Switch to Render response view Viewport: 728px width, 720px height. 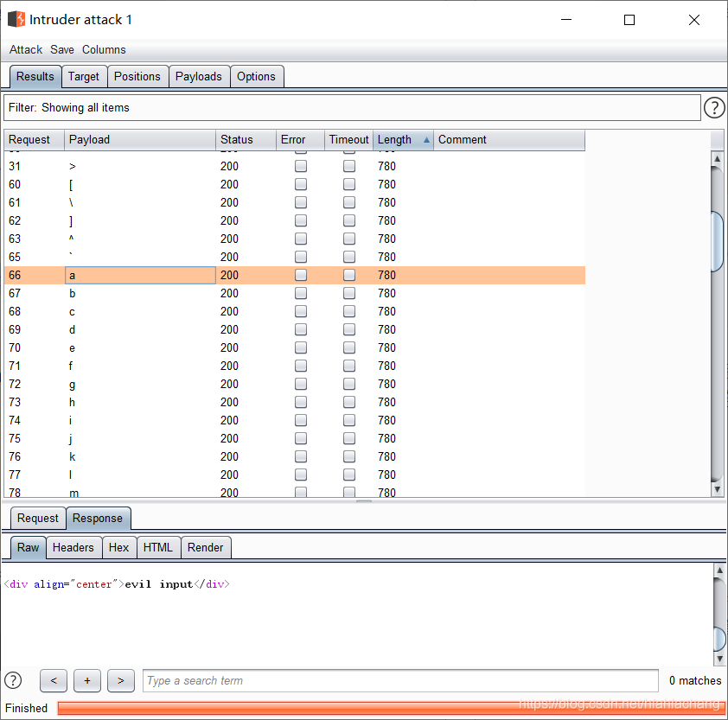[x=205, y=548]
